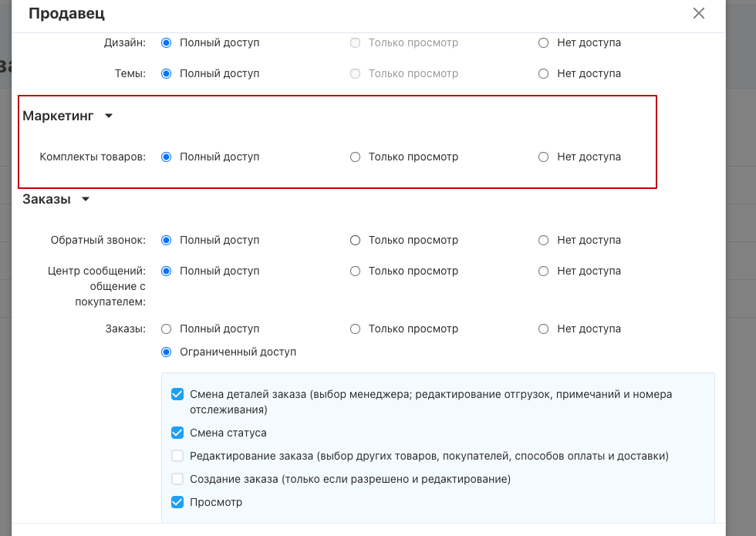The height and width of the screenshot is (536, 756).
Task: Uncheck Смена деталей заказа checkbox
Action: pyautogui.click(x=177, y=394)
